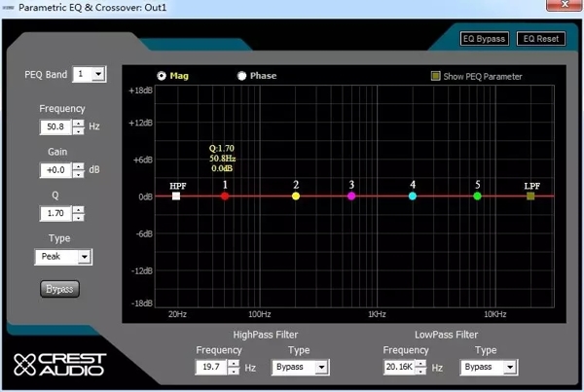Click the HighPass Filter heading
The image size is (584, 392).
266,335
